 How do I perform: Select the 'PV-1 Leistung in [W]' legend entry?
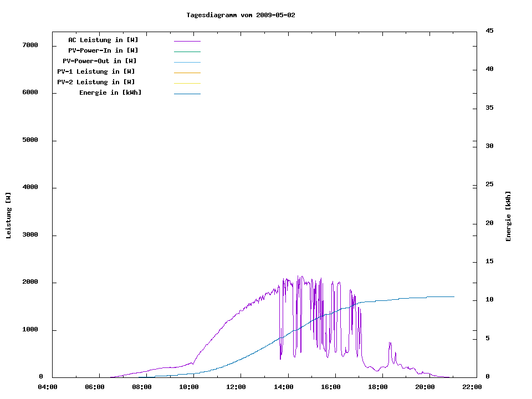click(96, 71)
